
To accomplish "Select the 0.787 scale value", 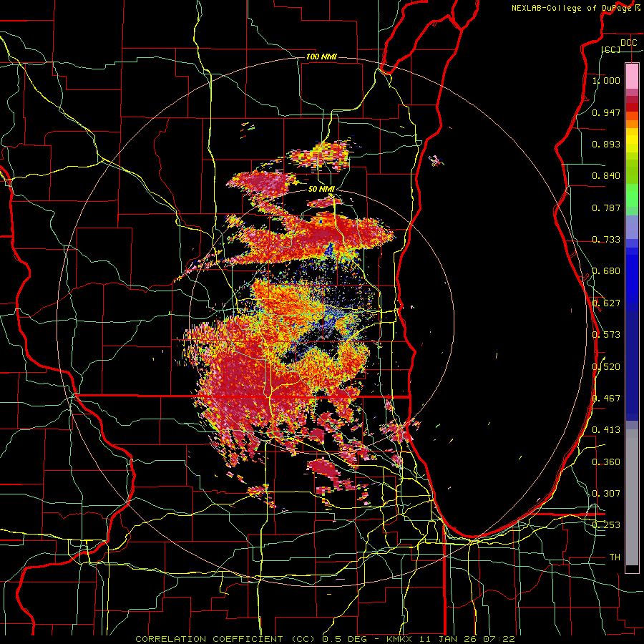I will pos(606,208).
